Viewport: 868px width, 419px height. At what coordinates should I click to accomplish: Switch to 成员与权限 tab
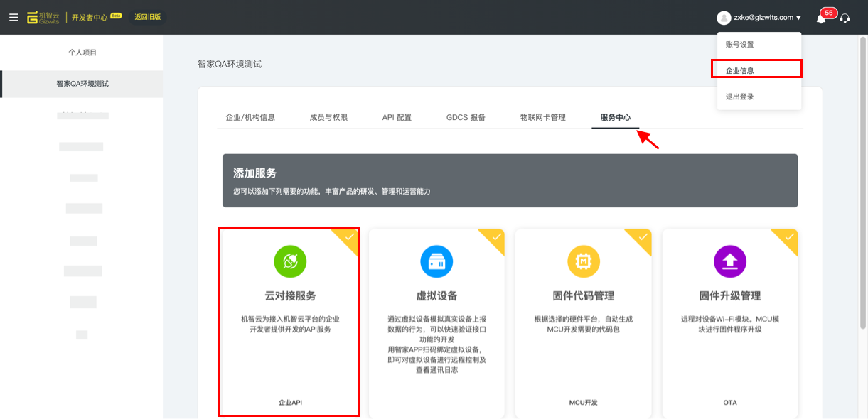[328, 117]
